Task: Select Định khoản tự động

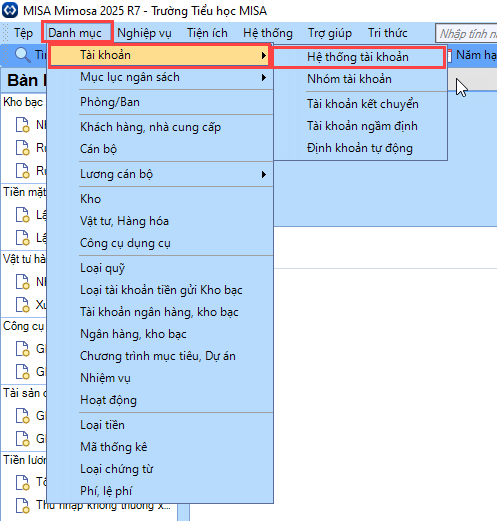Action: [x=359, y=148]
